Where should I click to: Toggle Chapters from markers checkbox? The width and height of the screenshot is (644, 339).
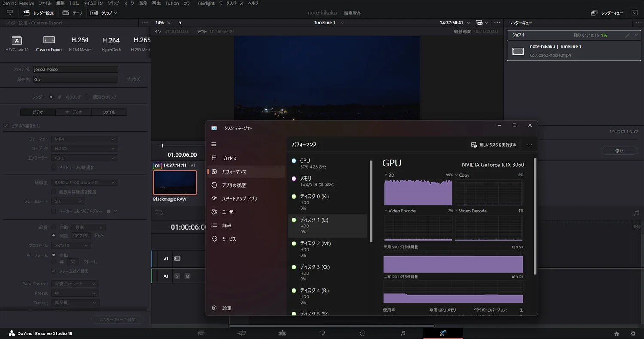[x=54, y=211]
